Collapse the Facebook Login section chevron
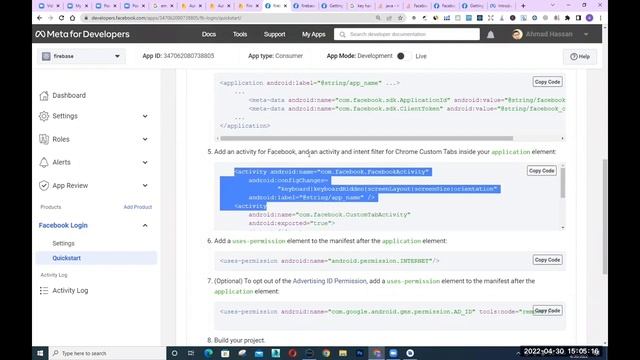This screenshot has width=640, height=360. coord(145,225)
